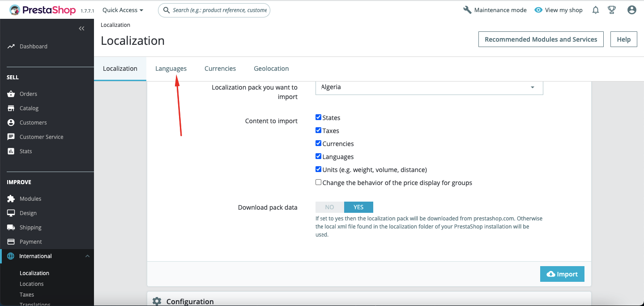Open the user profile avatar icon
Viewport: 644px width, 306px height.
tap(631, 10)
